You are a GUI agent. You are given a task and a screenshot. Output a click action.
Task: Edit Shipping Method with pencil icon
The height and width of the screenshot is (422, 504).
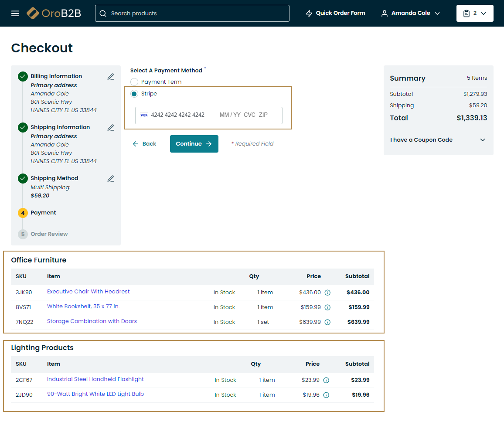click(111, 179)
